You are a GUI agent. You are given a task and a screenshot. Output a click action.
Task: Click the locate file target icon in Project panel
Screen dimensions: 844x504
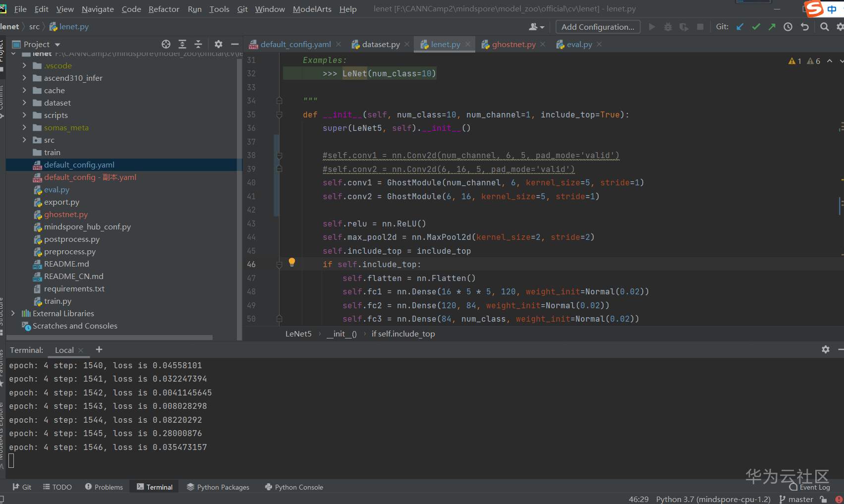[x=166, y=44]
